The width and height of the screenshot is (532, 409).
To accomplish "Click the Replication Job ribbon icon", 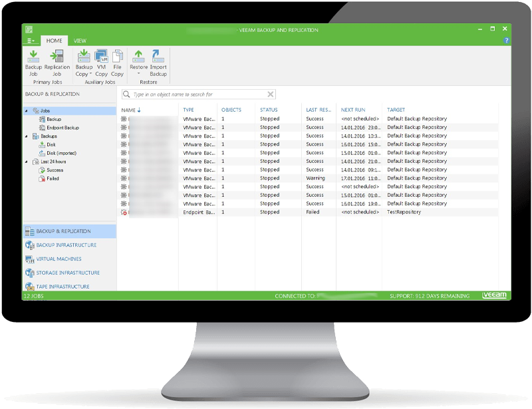I will click(57, 56).
